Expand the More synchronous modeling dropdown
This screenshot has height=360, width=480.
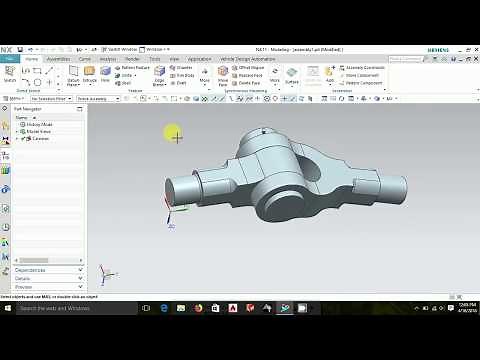point(275,76)
